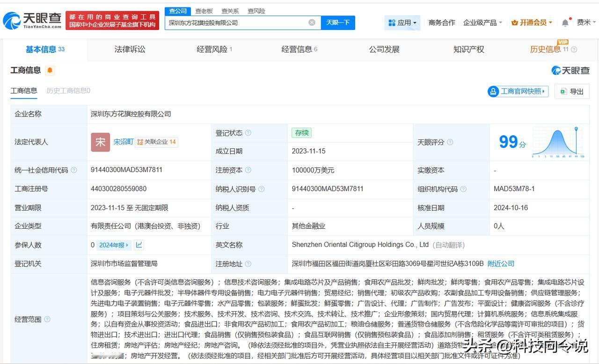
Task: Show help for 注册资本
Action: point(248,170)
